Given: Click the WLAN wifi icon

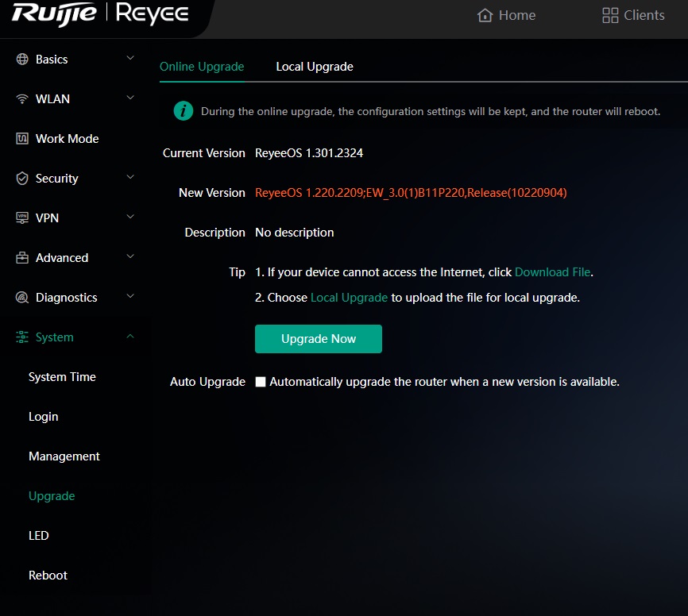Looking at the screenshot, I should [x=22, y=98].
